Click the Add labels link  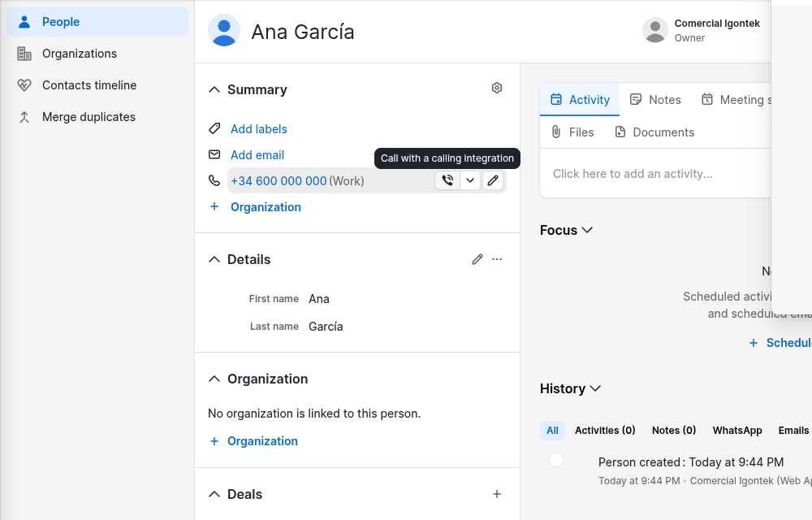pos(259,129)
